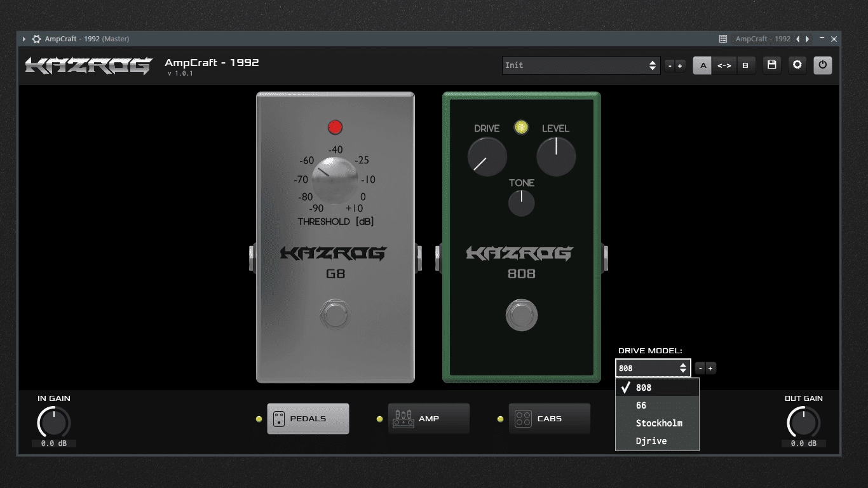The width and height of the screenshot is (868, 488).
Task: Click the next preset plus button
Action: tap(680, 65)
